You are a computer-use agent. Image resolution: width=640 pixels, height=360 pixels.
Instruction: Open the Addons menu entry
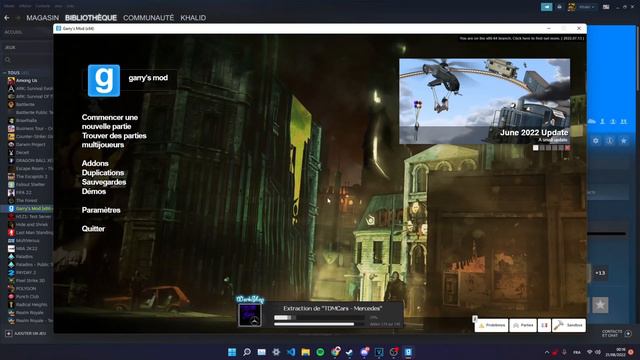[x=95, y=163]
